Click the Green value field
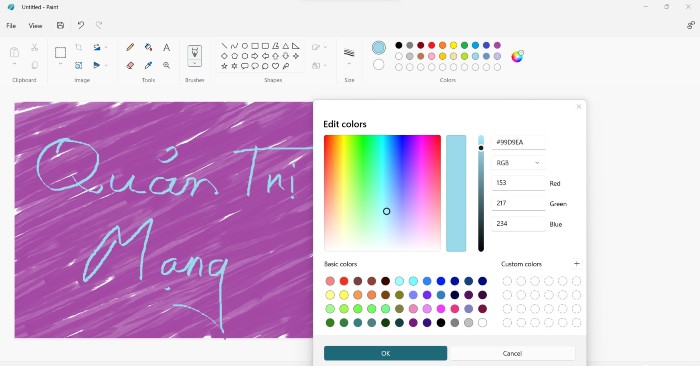The height and width of the screenshot is (366, 700). pyautogui.click(x=518, y=204)
